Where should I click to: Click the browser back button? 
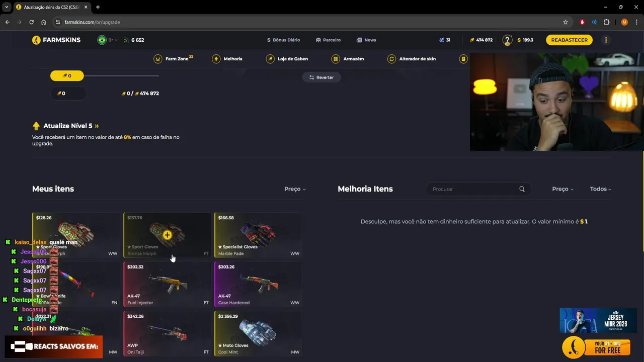click(7, 22)
